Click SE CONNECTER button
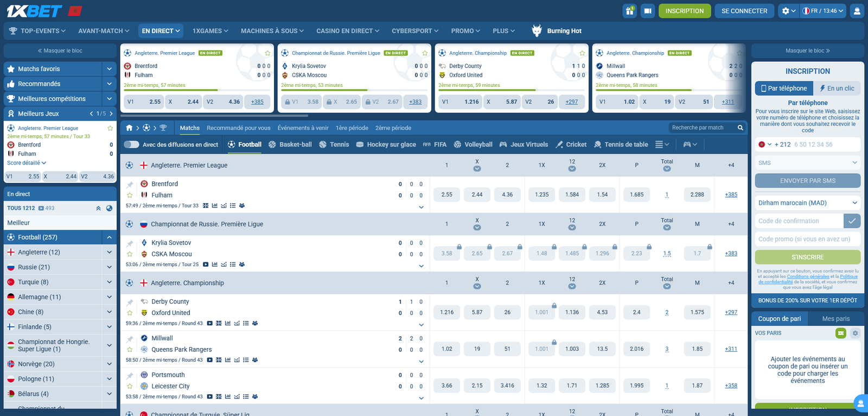868x416 pixels. pos(744,11)
